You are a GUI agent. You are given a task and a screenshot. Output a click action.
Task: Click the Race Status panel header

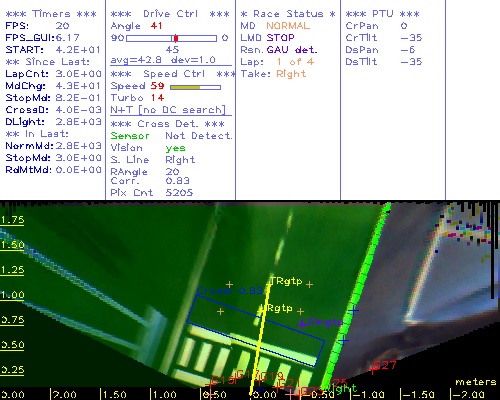(288, 14)
